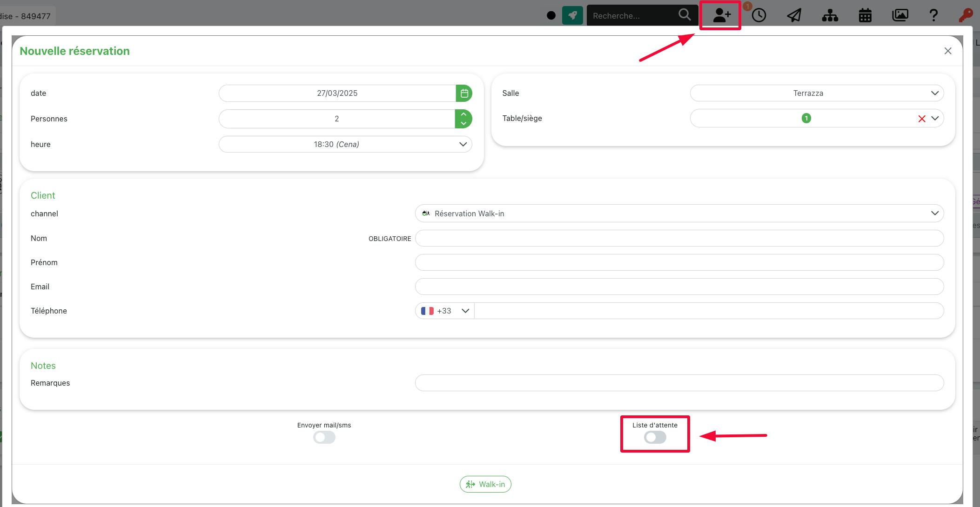Click the green rocket icon
This screenshot has width=980, height=507.
pyautogui.click(x=572, y=15)
